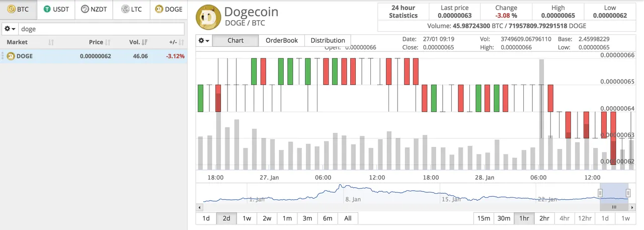Click the Litecoin icon in LTC tab

coord(124,9)
